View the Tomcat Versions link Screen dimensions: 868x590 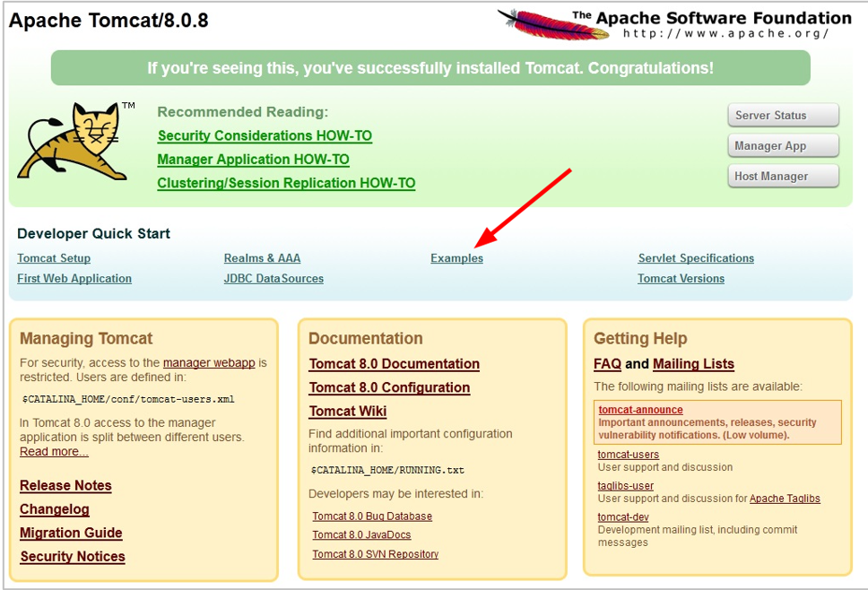[681, 279]
